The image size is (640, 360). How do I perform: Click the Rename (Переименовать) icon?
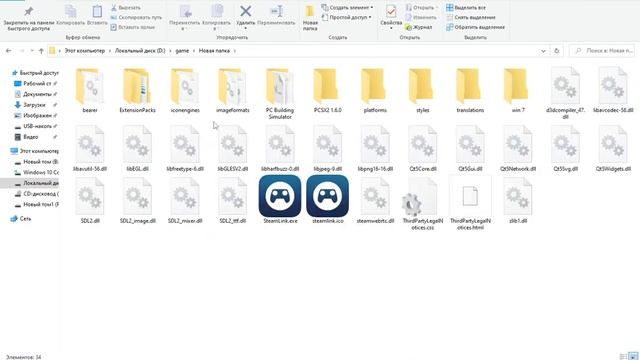point(276,11)
